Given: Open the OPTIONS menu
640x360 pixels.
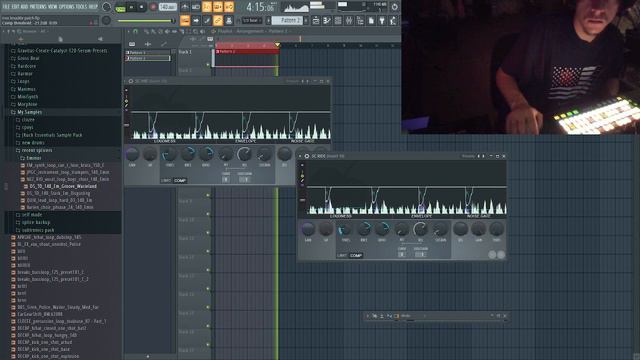Looking at the screenshot, I should tap(67, 7).
